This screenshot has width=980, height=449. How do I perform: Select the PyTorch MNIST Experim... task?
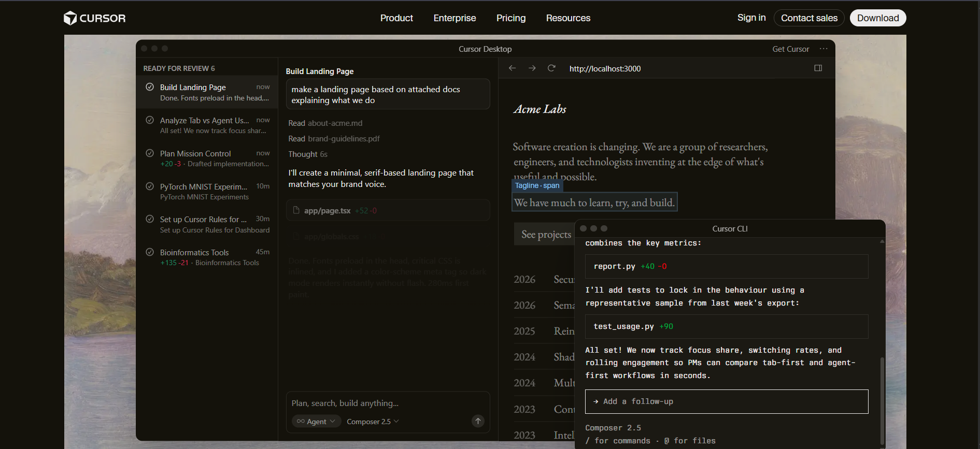[207, 192]
